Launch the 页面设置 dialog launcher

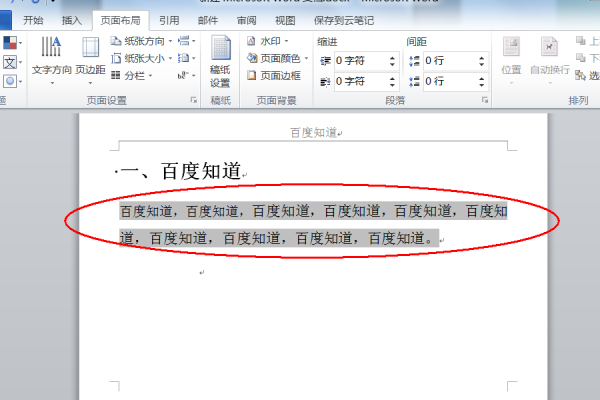(194, 100)
